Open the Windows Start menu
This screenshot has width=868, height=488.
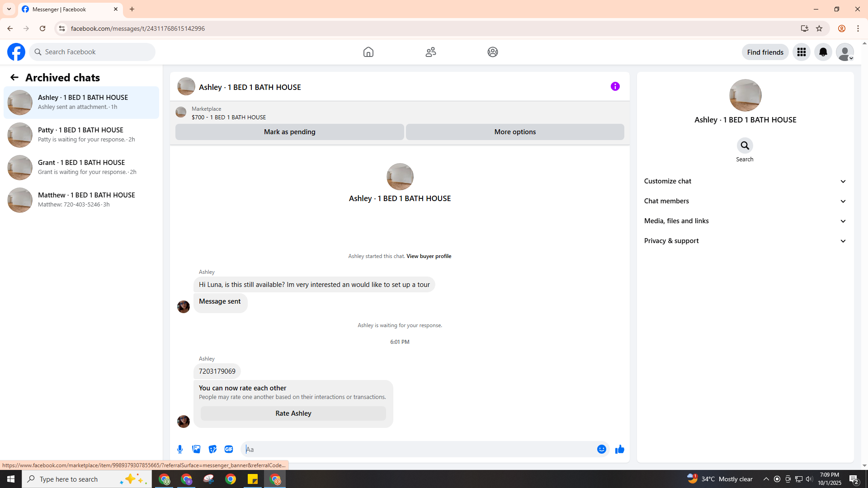coord(11,479)
